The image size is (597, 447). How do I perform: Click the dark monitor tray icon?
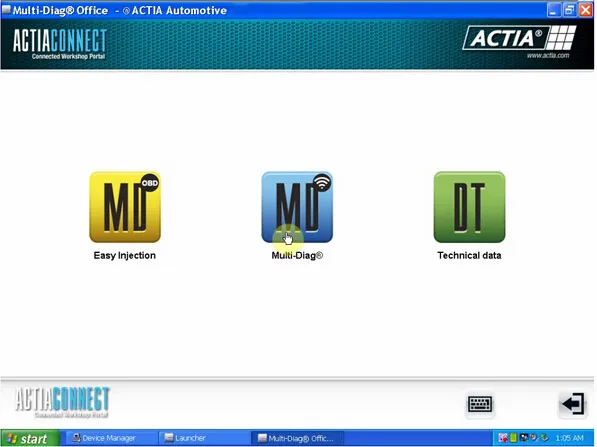pyautogui.click(x=524, y=437)
